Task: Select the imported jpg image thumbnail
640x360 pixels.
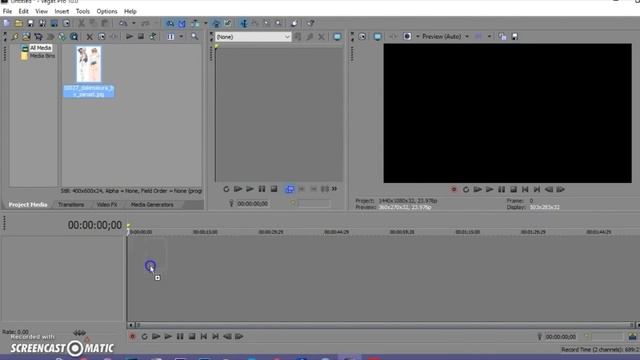Action: [x=89, y=64]
